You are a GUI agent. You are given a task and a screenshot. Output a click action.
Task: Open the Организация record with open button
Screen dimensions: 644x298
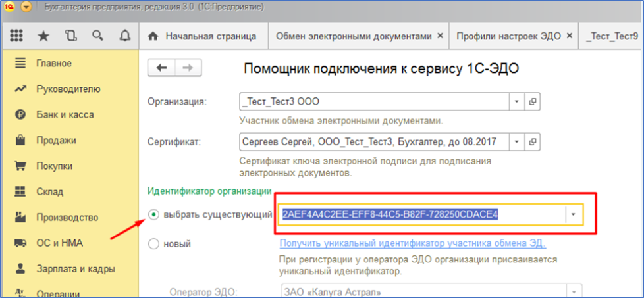click(532, 102)
